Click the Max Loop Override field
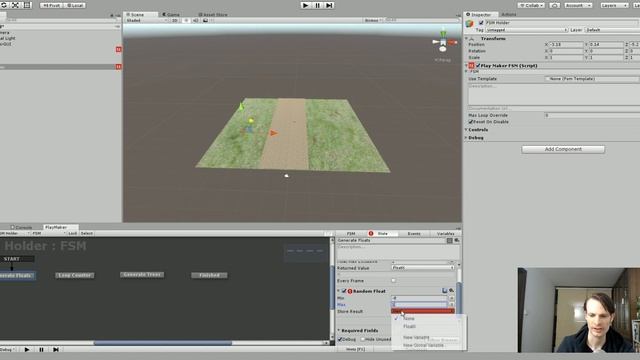Viewport: 640px width, 360px height. tap(592, 116)
